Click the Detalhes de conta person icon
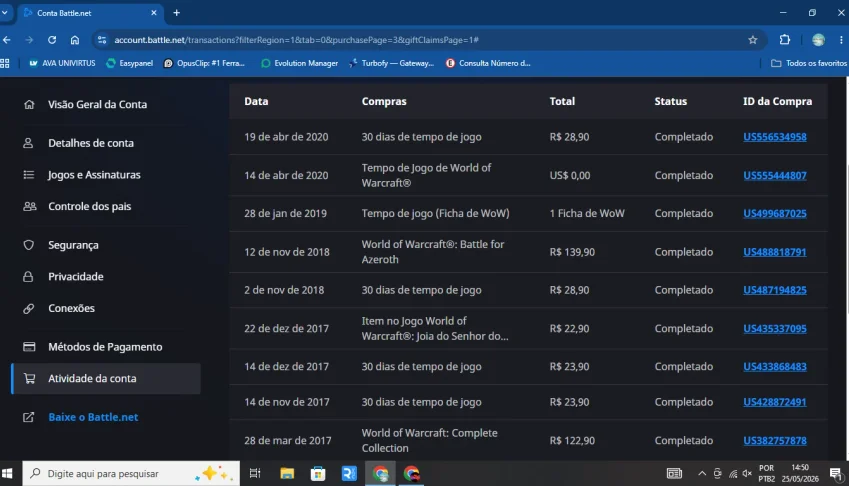Image resolution: width=849 pixels, height=486 pixels. [x=28, y=143]
